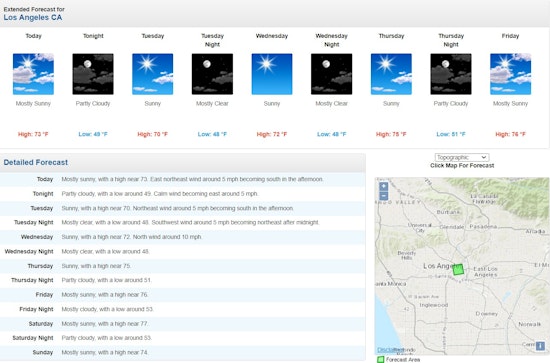Click the Wednesday Night mostly clear icon
This screenshot has width=550, height=363.
(331, 74)
